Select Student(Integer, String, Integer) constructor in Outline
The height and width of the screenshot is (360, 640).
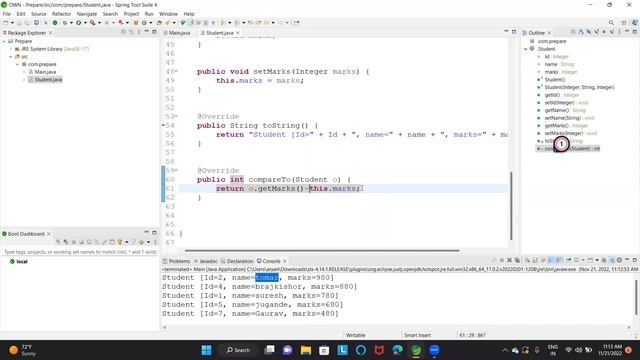pyautogui.click(x=579, y=87)
